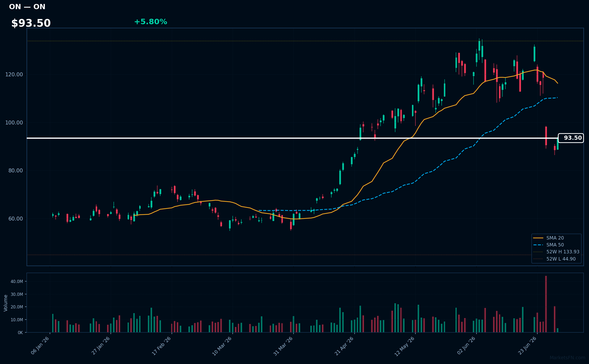Click the +5.80% change indicator
Image resolution: width=589 pixels, height=364 pixels.
click(151, 22)
